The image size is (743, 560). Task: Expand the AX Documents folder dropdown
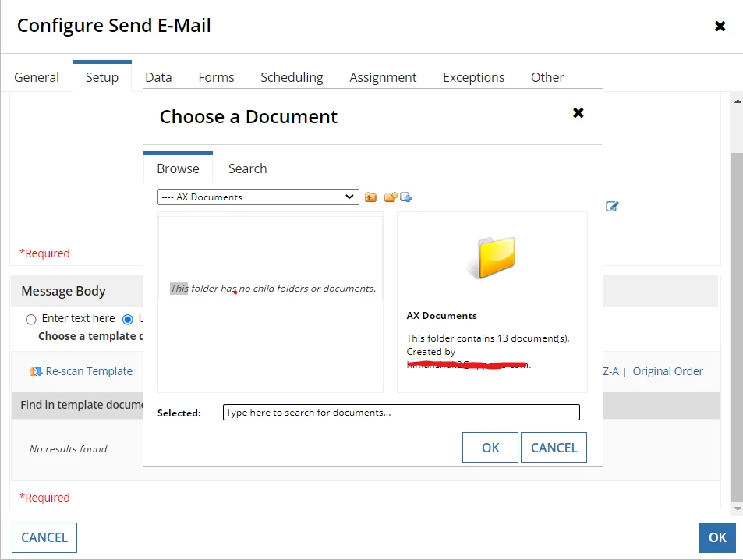258,197
